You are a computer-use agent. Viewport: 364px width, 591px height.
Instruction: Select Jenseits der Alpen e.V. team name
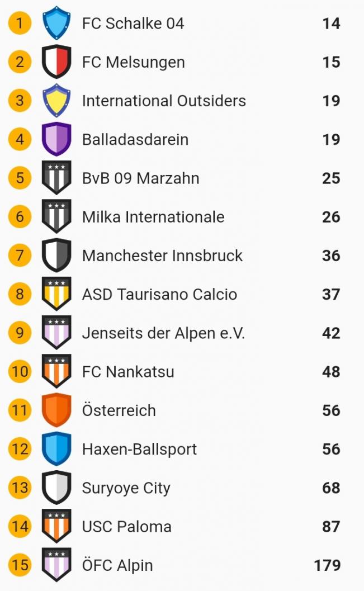pyautogui.click(x=163, y=333)
